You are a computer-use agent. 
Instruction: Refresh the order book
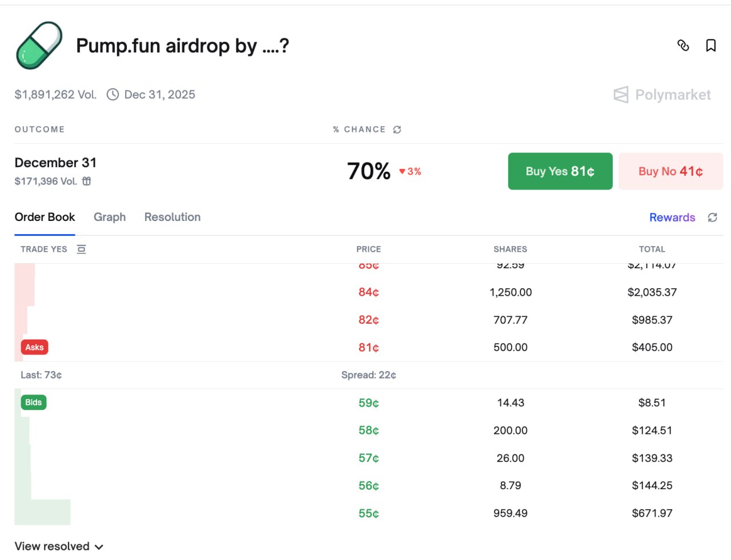pyautogui.click(x=713, y=217)
